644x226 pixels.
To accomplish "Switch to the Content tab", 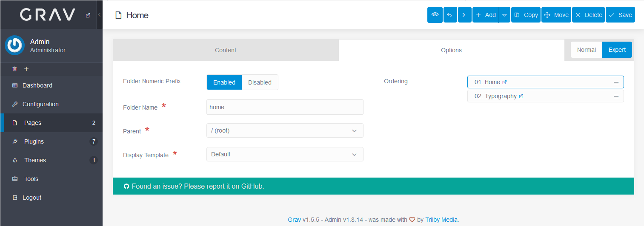I will click(226, 50).
